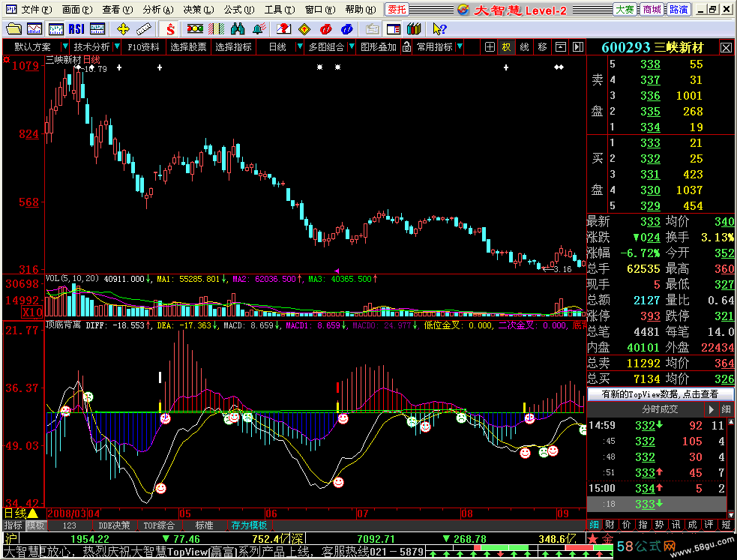Image resolution: width=737 pixels, height=560 pixels.
Task: Click the 有新的TopView数据 notification button
Action: [660, 394]
